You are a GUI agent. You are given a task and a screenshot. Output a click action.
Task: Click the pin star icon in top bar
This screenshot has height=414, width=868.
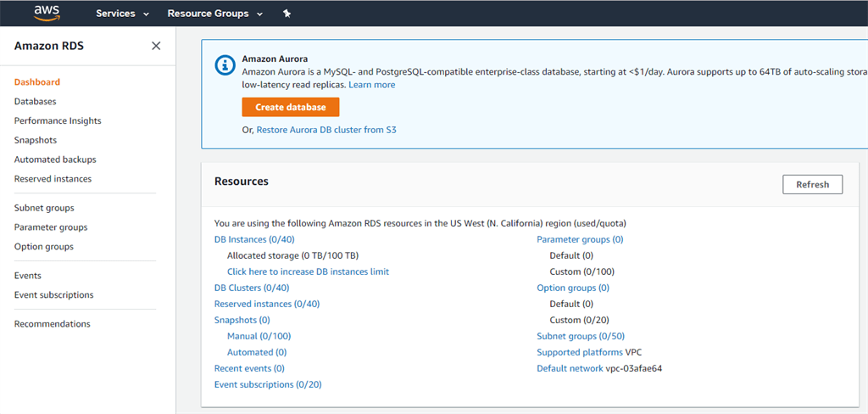click(x=287, y=14)
